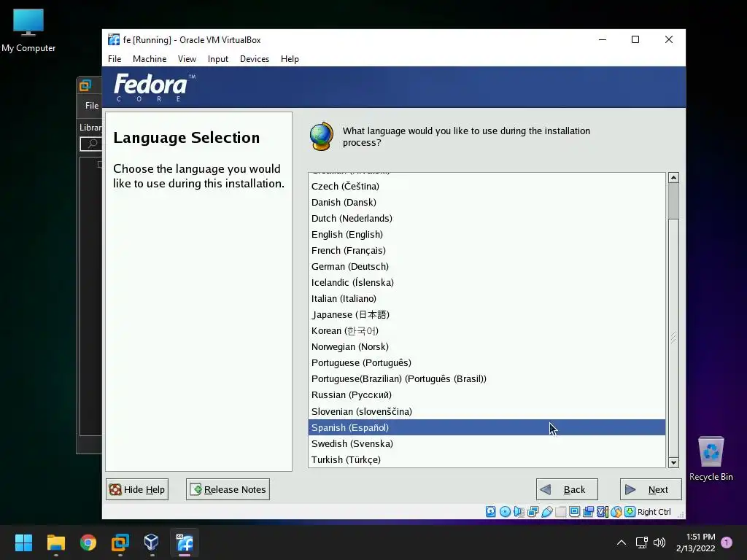Select Japanese language entry
747x560 pixels.
[x=487, y=315]
